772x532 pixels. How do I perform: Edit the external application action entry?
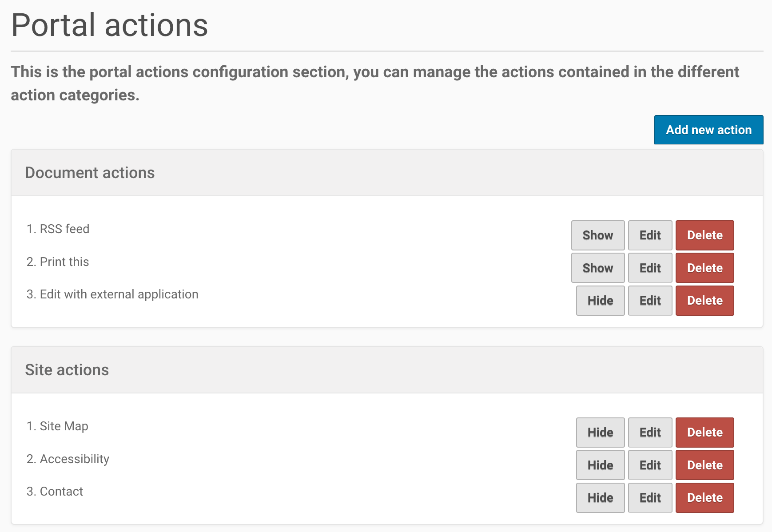(x=650, y=301)
